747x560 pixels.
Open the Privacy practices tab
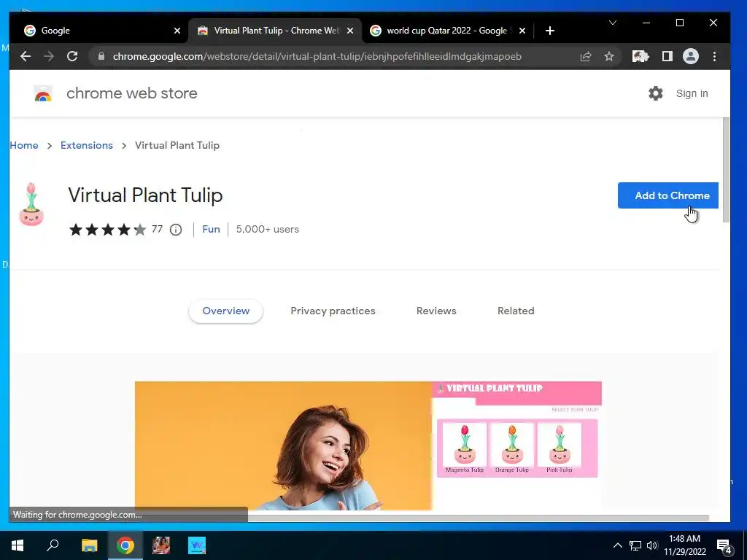[333, 311]
